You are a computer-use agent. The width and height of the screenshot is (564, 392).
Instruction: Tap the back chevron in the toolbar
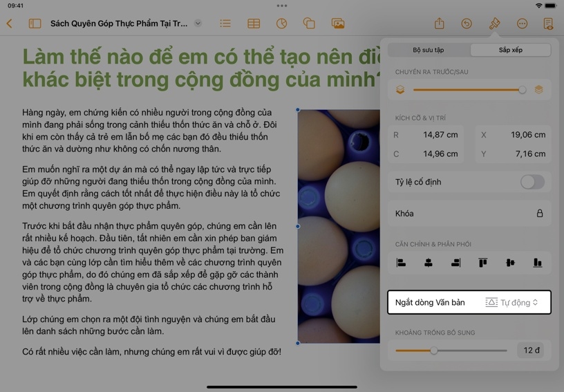pos(10,24)
